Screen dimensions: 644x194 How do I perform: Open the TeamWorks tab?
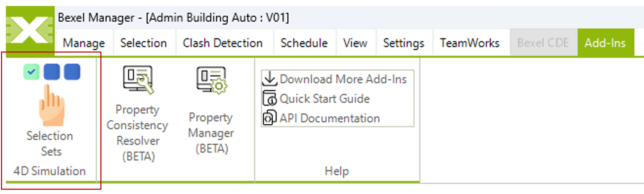pos(469,43)
